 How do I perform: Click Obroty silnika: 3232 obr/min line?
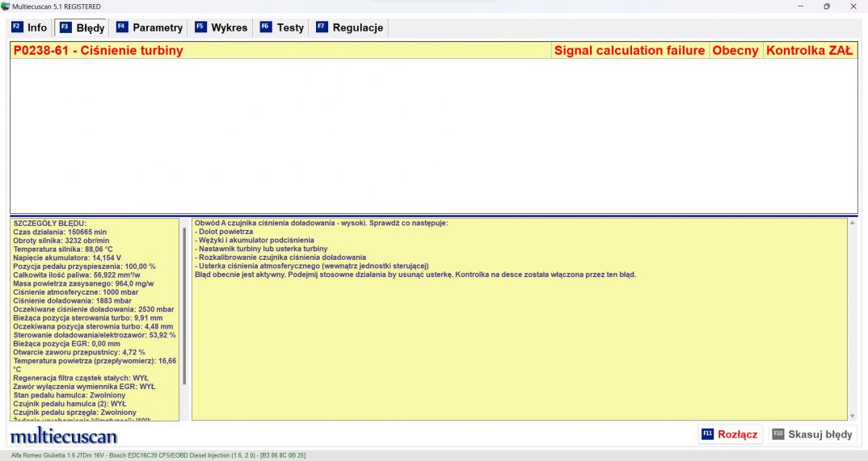(x=61, y=241)
